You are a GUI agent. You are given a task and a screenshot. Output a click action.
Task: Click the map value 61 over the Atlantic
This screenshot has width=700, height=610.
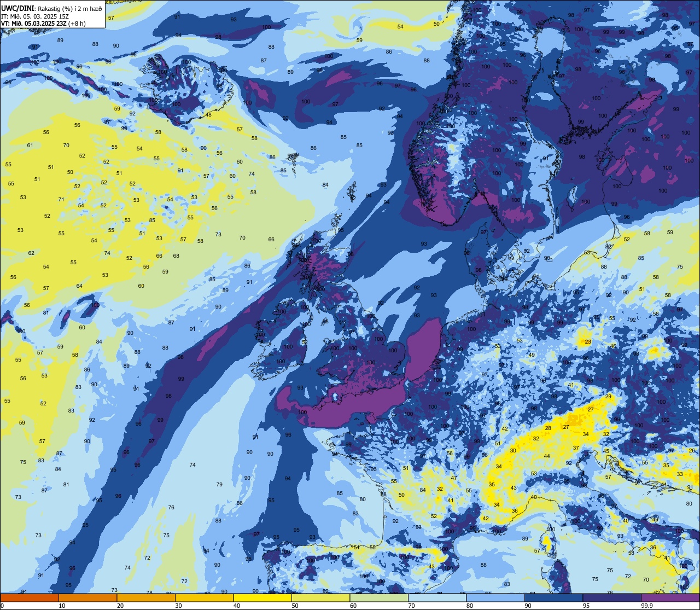coord(30,146)
